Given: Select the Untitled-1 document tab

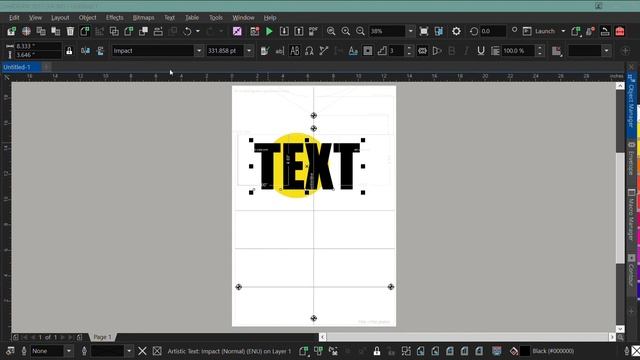Looking at the screenshot, I should coord(20,67).
